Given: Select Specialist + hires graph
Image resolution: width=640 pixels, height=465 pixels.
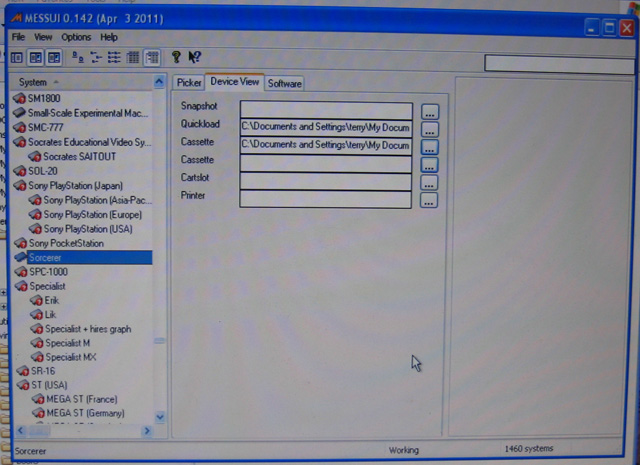Looking at the screenshot, I should [88, 329].
